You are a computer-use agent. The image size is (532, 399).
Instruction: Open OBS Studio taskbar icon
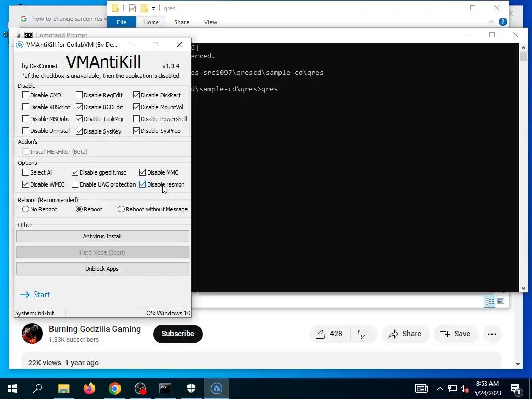[140, 388]
